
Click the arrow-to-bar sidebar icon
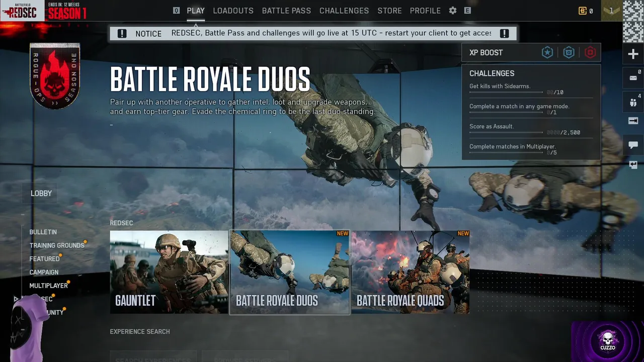[633, 121]
